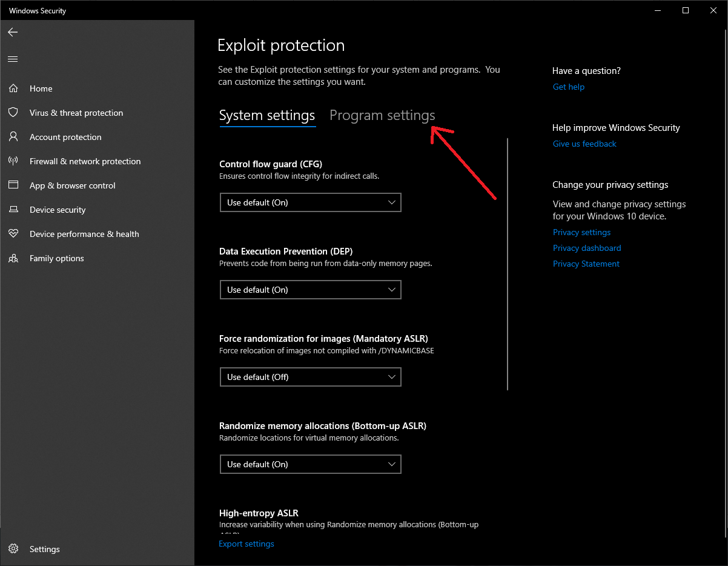Open Bottom-up ASLR dropdown

point(310,464)
